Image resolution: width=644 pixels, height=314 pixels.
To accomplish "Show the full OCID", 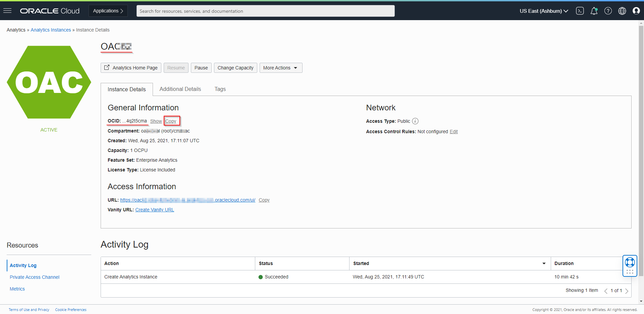I will tap(156, 121).
